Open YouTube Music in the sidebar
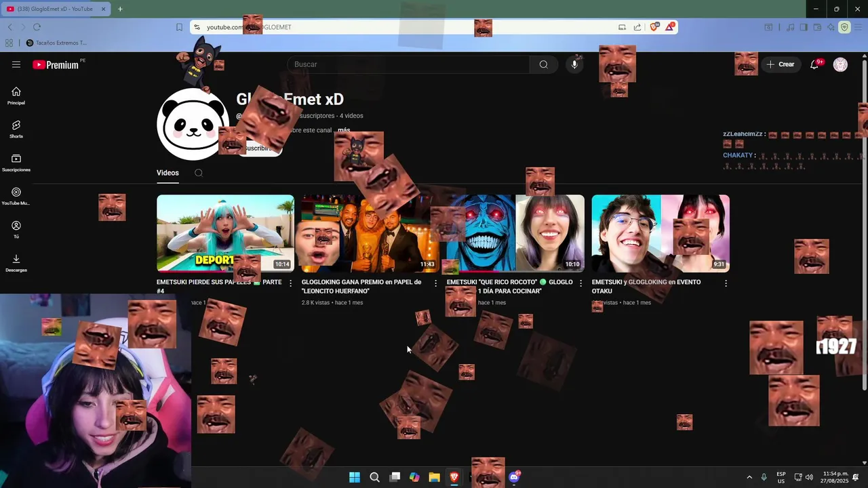Image resolution: width=868 pixels, height=488 pixels. [x=16, y=196]
